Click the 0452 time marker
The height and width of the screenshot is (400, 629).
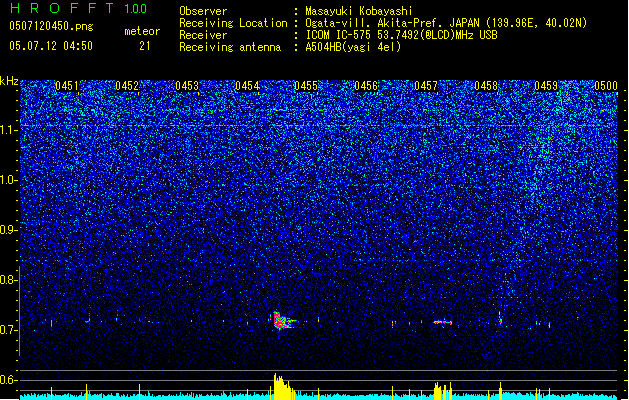point(127,86)
